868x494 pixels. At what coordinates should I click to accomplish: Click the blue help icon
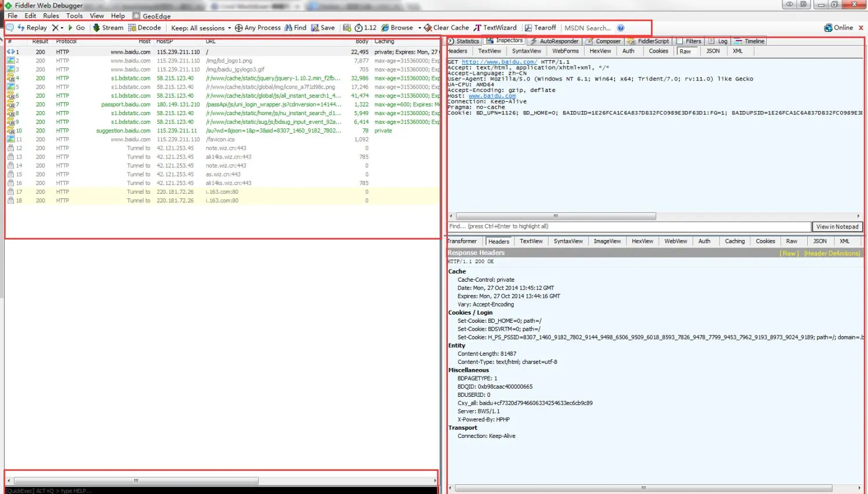(x=621, y=28)
